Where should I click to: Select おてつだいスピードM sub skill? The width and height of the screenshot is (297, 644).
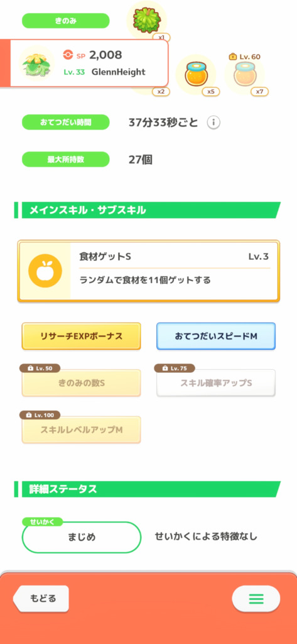tap(216, 336)
